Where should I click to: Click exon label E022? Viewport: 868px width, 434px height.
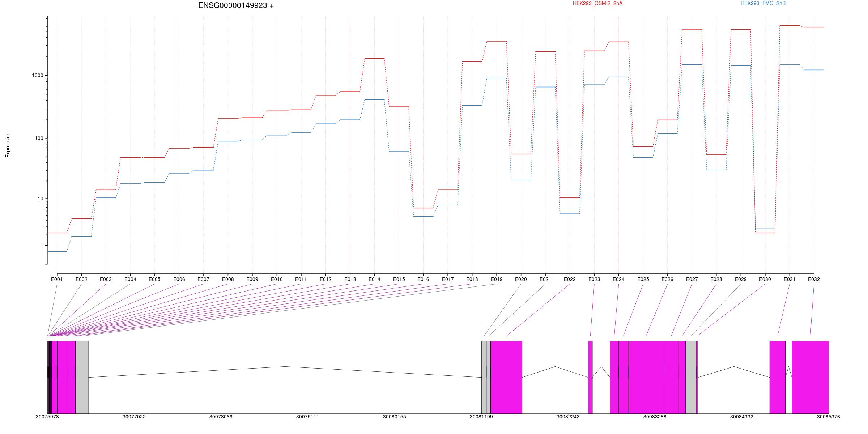tap(570, 279)
